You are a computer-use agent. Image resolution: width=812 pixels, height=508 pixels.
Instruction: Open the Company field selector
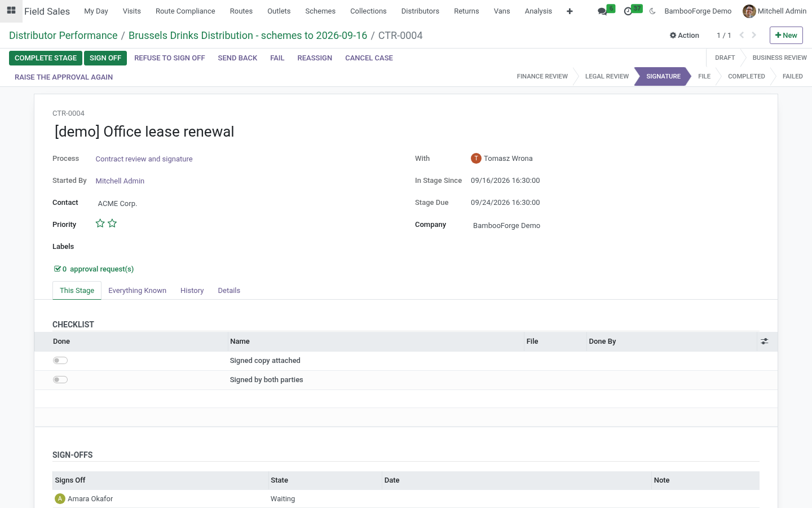pyautogui.click(x=615, y=226)
